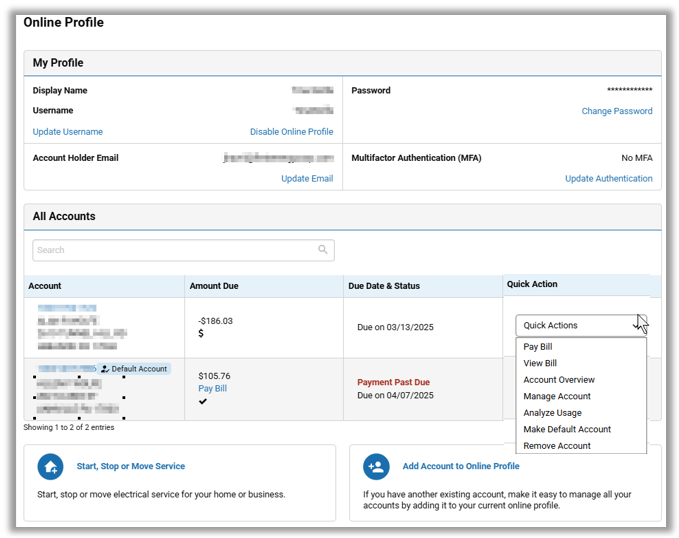Choose View Bill in the dropdown list
This screenshot has height=538, width=679.
point(540,363)
